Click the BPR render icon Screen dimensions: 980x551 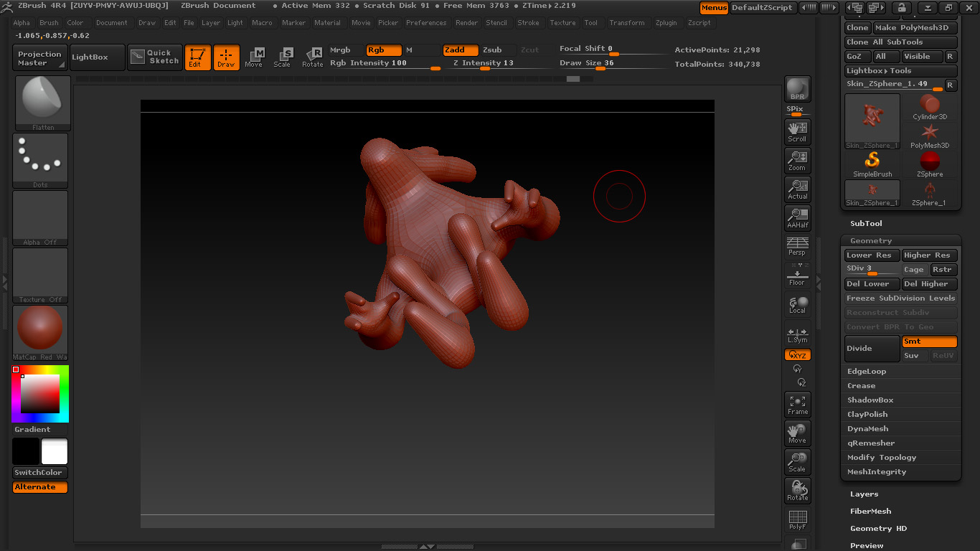[797, 89]
